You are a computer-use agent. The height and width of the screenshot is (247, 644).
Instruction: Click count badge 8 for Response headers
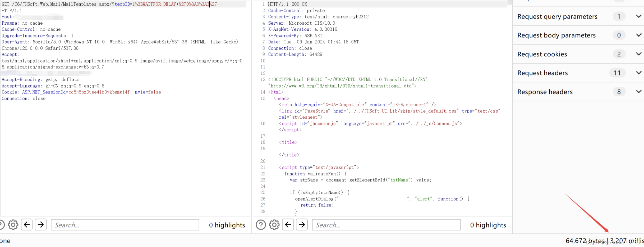click(619, 92)
